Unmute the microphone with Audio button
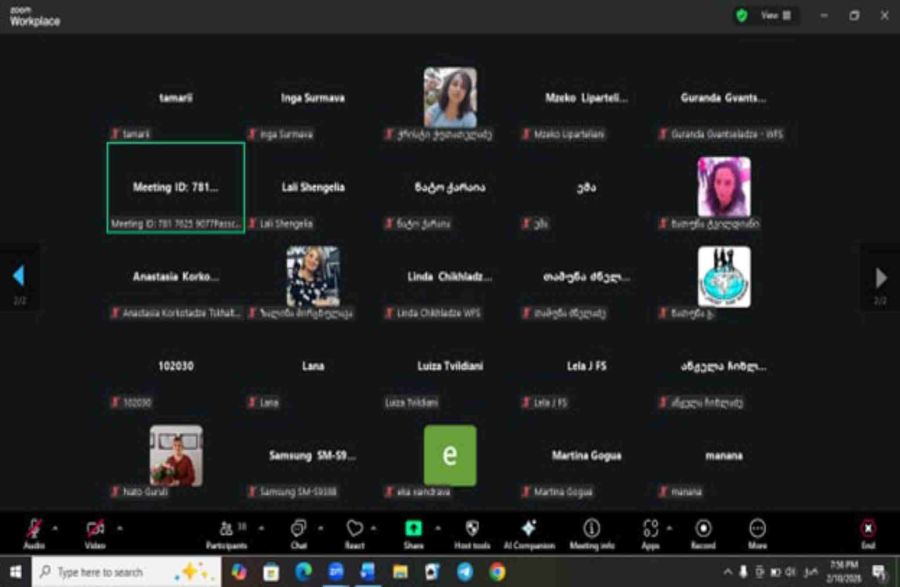Screen dimensions: 900x587 coord(34,530)
